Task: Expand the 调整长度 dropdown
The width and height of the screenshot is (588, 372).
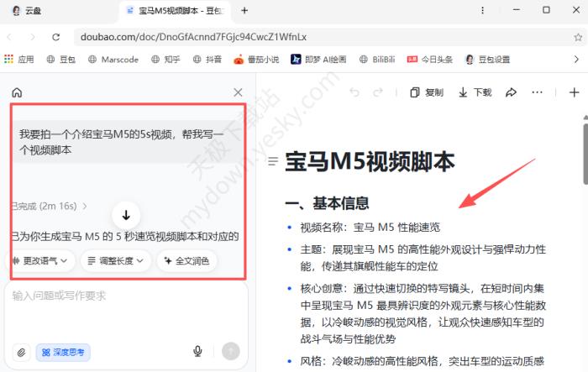Action: point(115,261)
